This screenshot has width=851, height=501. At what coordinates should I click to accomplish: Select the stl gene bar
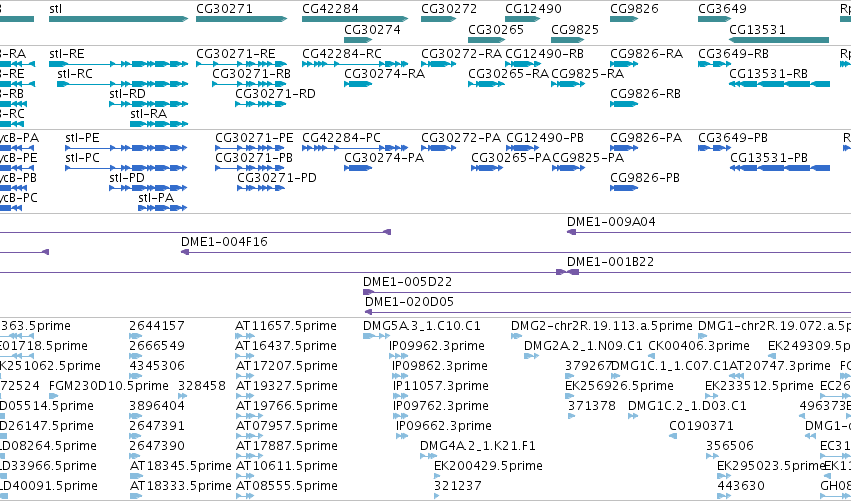(118, 19)
